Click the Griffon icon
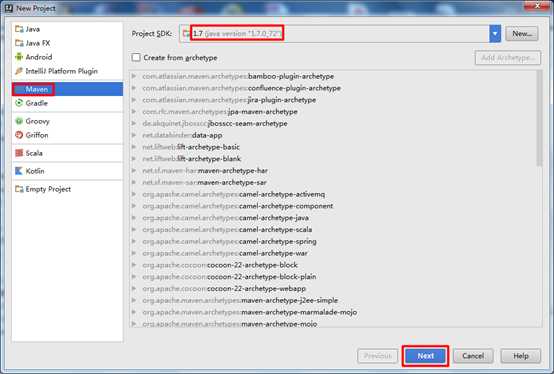This screenshot has width=554, height=374. pos(19,135)
